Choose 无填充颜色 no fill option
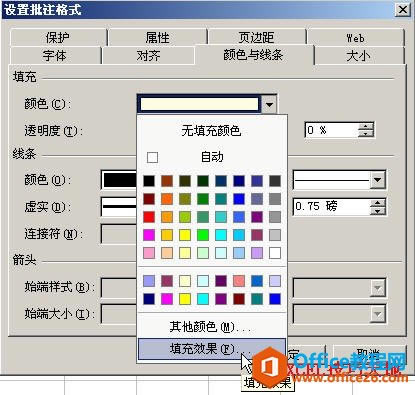Viewport: 415px width, 395px height. click(212, 130)
